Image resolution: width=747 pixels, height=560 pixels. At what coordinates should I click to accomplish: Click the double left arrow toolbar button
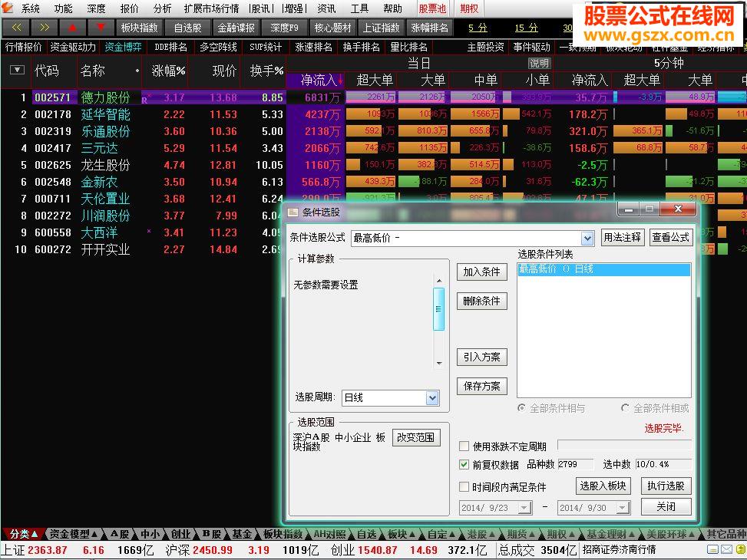pyautogui.click(x=15, y=28)
